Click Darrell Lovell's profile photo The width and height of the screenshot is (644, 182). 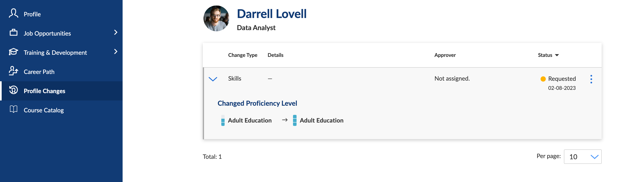click(x=216, y=18)
